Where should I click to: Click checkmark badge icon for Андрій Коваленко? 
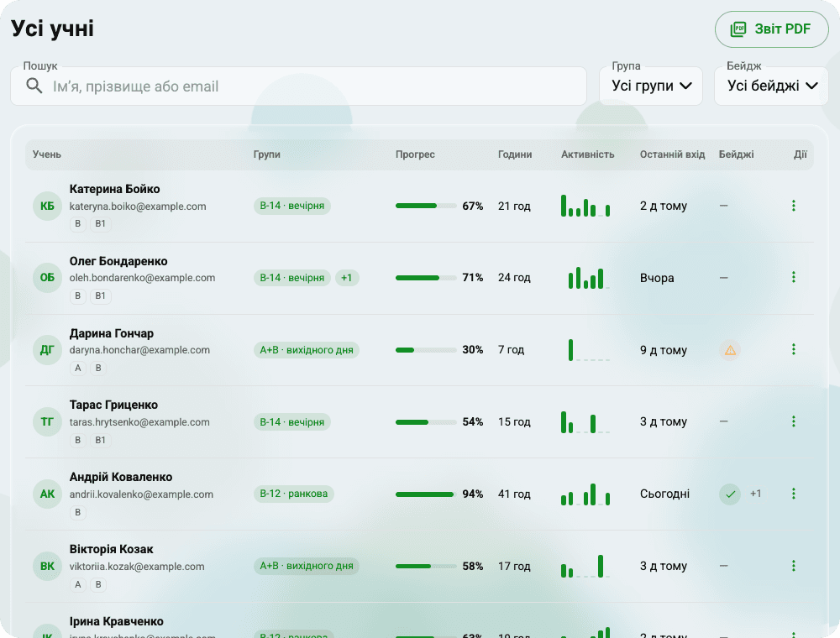pos(730,494)
